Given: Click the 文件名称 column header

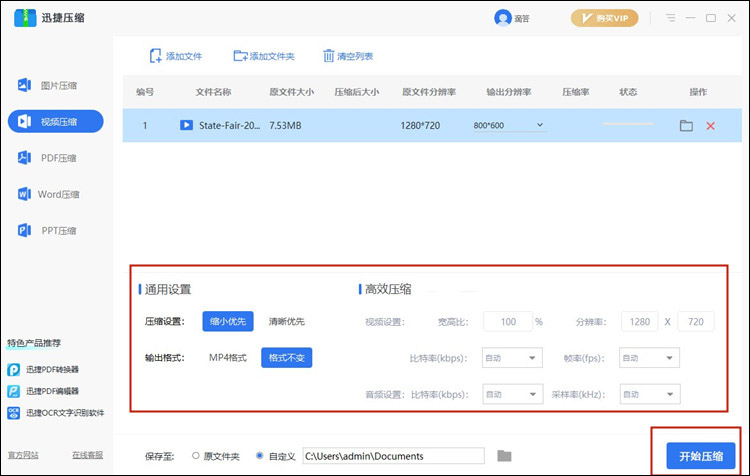Looking at the screenshot, I should click(213, 92).
